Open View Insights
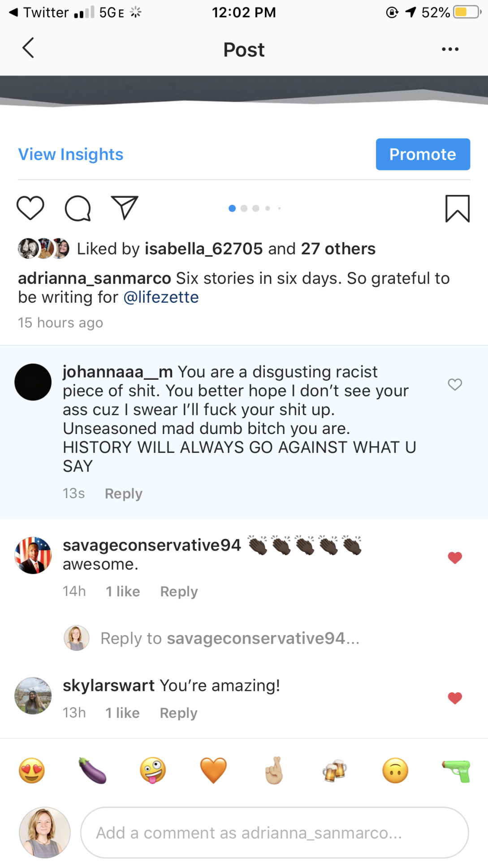This screenshot has height=868, width=488. (71, 154)
